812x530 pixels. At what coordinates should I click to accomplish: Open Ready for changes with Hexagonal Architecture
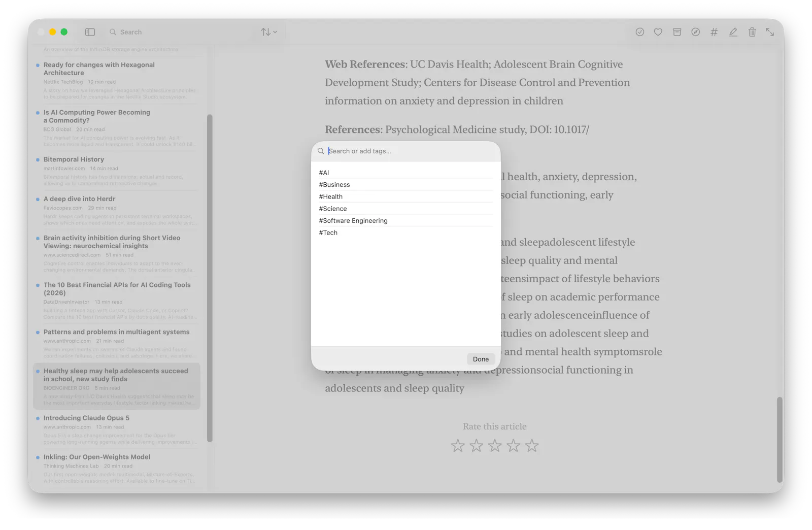pyautogui.click(x=117, y=80)
